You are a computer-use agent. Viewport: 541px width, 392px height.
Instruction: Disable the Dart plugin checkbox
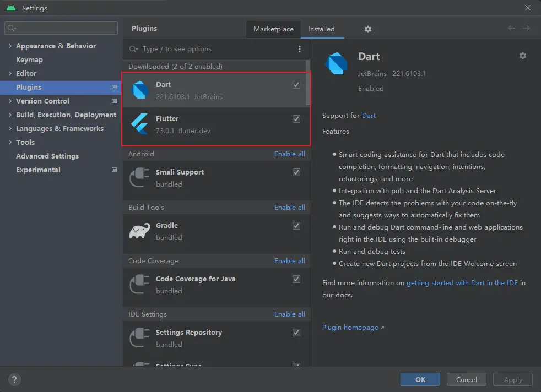tap(296, 85)
